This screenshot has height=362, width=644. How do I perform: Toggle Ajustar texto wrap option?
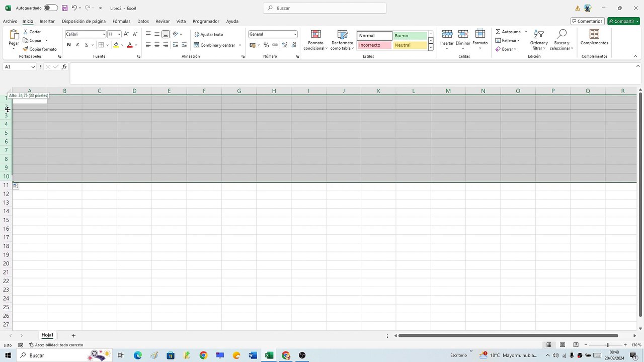click(209, 34)
